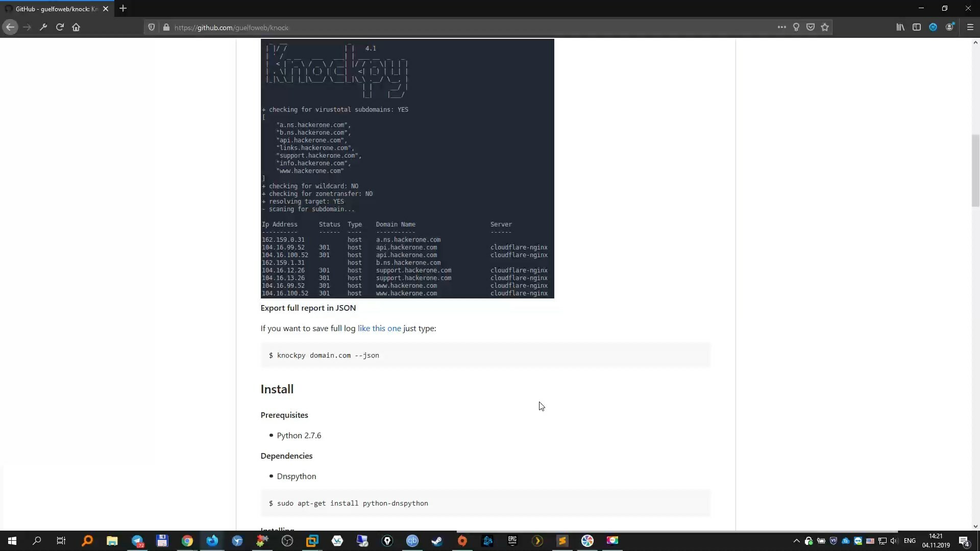Screen dimensions: 980x551
Task: Go back to the previous page
Action: (10, 28)
